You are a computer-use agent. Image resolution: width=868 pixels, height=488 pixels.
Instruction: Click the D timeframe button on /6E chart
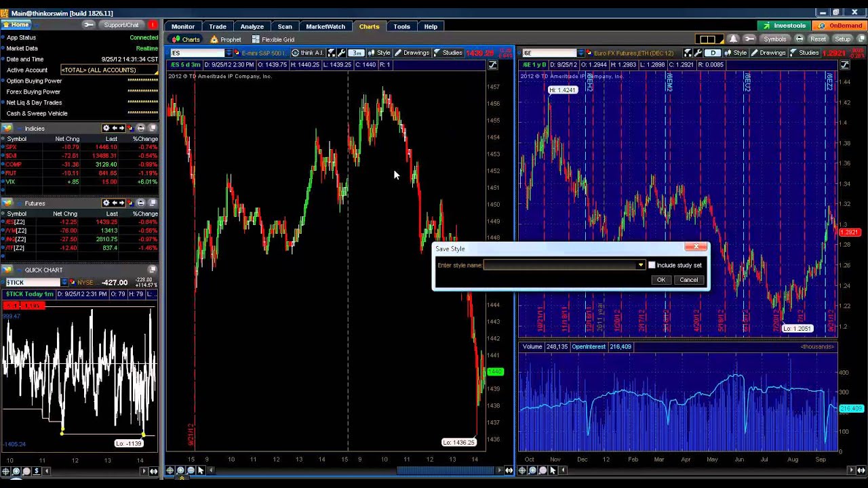(x=713, y=53)
